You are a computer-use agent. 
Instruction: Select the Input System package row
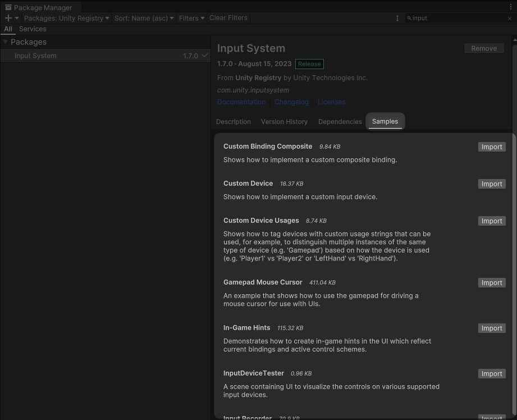click(106, 56)
